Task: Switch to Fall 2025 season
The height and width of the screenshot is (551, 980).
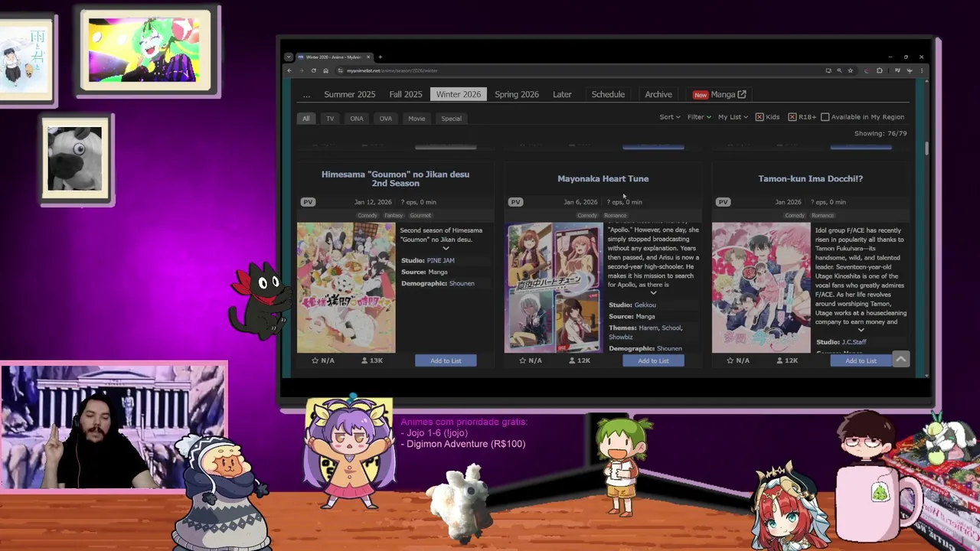Action: 406,94
